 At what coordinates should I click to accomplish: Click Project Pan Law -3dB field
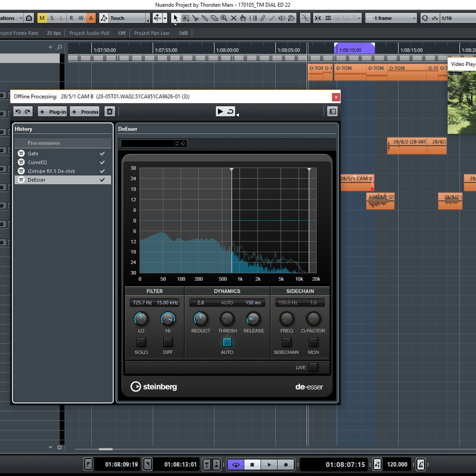[183, 33]
